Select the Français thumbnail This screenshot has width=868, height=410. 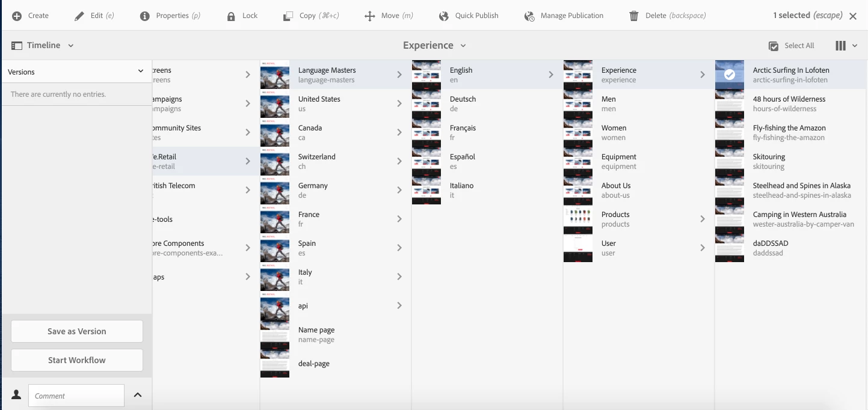426,132
